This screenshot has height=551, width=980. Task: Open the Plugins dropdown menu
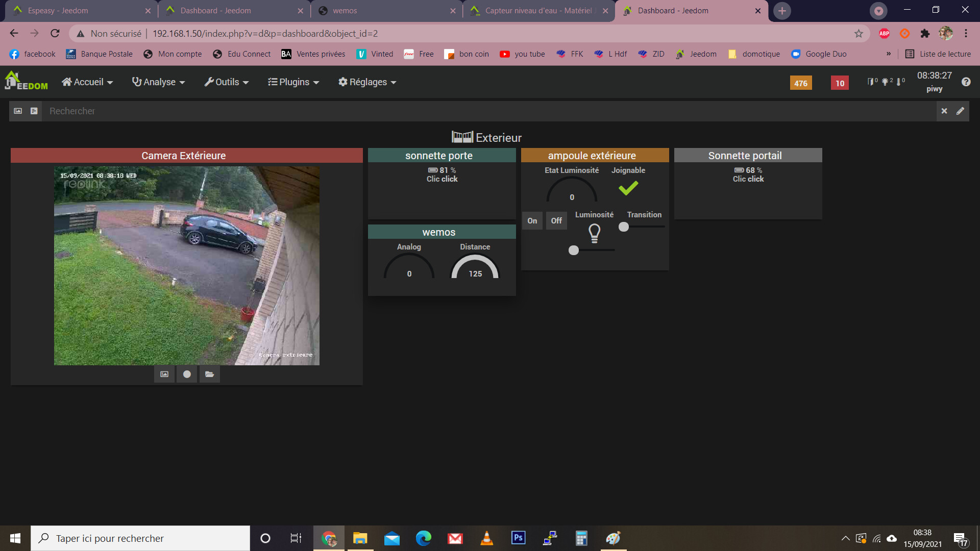tap(293, 82)
